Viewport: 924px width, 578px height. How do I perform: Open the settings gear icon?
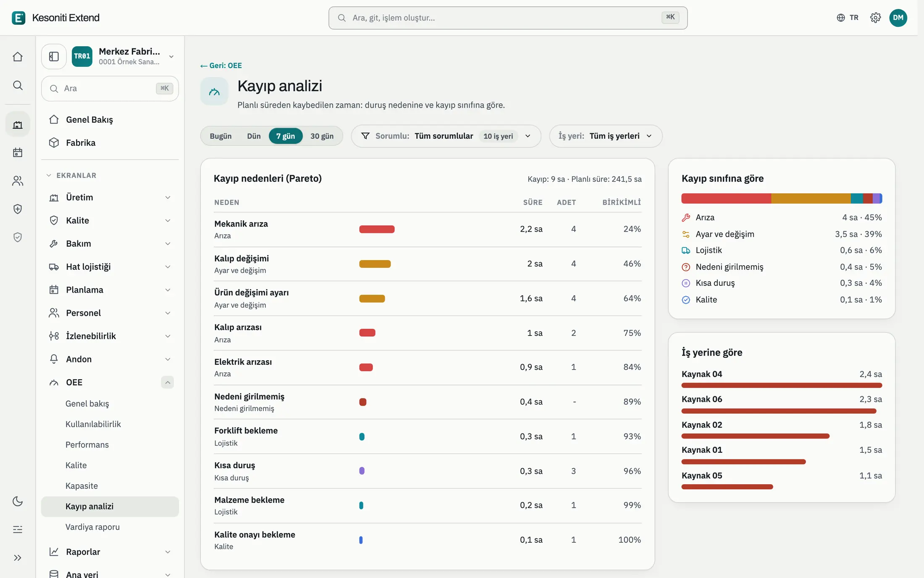(875, 18)
